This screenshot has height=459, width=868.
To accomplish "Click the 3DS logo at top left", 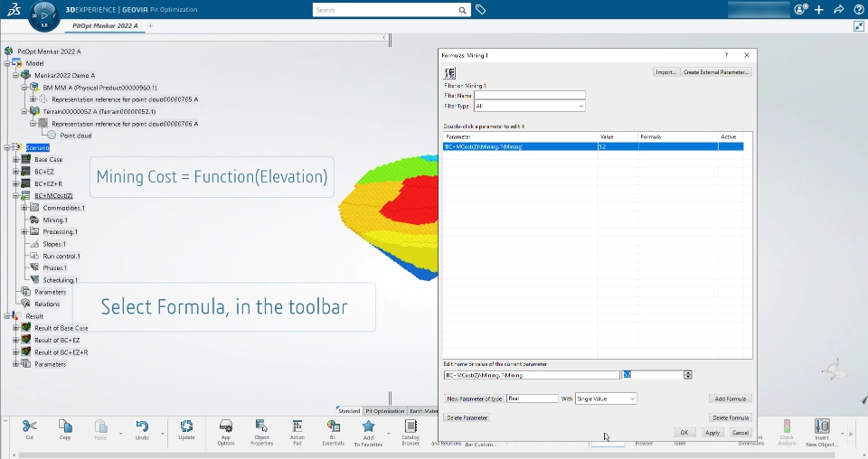I will (14, 9).
